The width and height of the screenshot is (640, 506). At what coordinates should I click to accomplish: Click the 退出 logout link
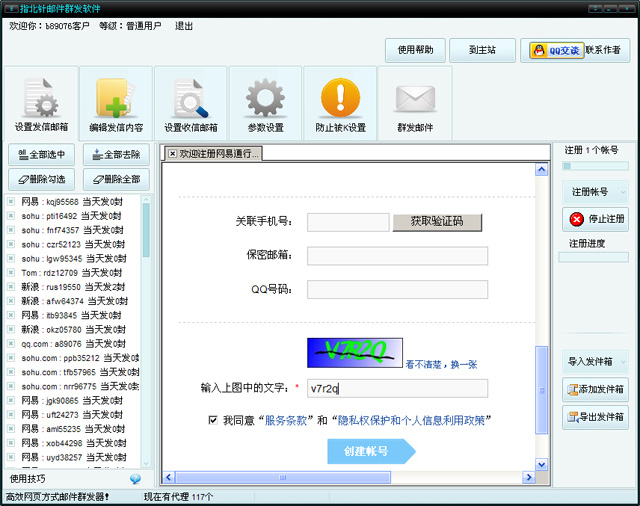tap(184, 26)
